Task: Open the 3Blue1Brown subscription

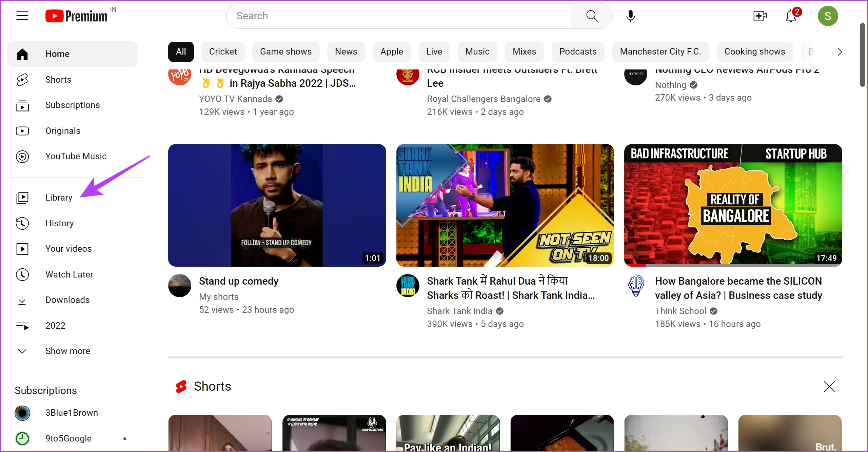Action: click(72, 413)
